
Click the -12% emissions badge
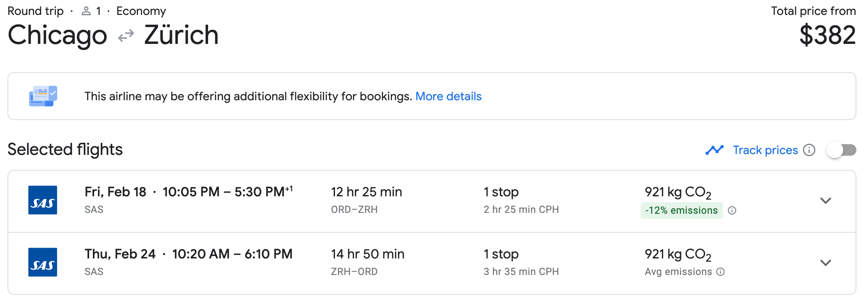coord(681,210)
